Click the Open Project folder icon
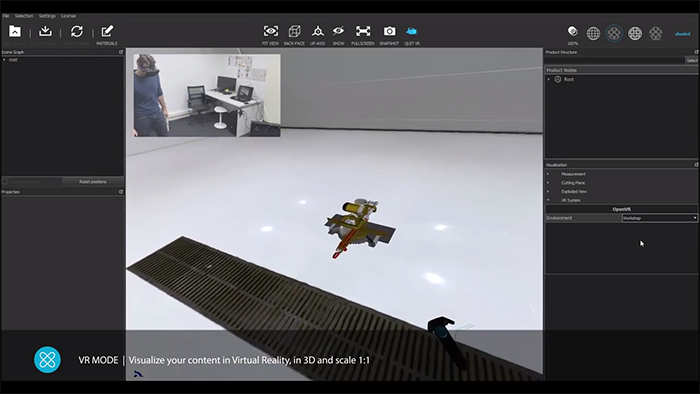Viewport: 700px width, 394px height. point(15,31)
